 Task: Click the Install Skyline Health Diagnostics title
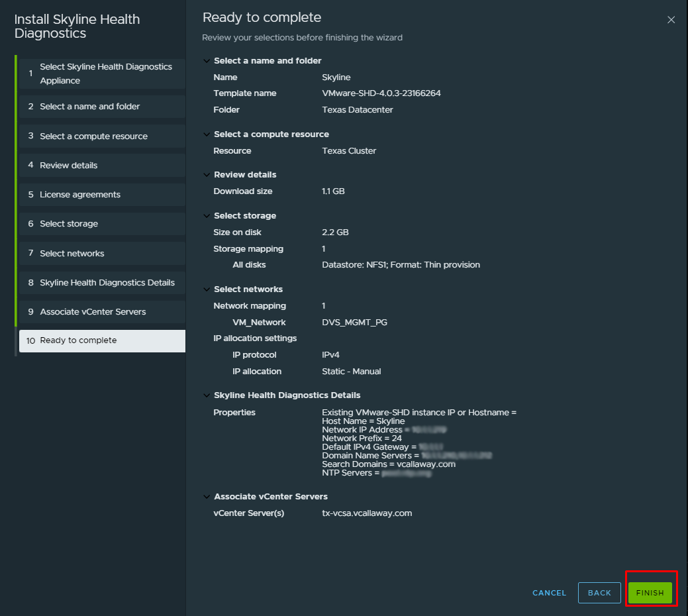pos(77,26)
